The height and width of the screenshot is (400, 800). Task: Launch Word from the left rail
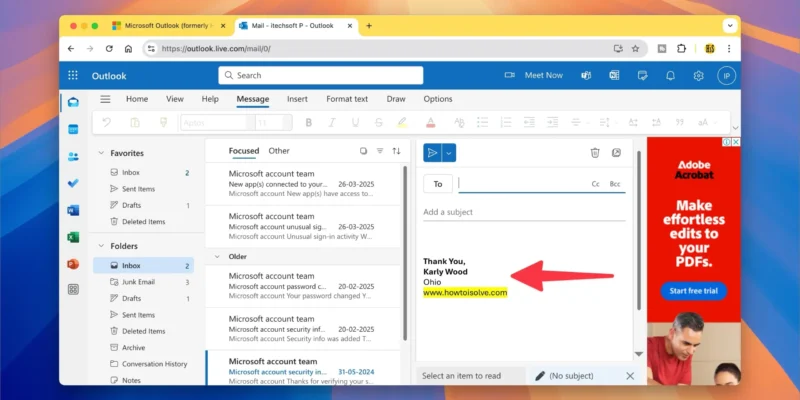73,210
